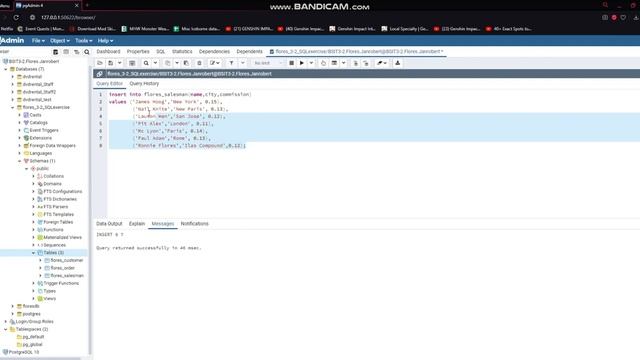
Task: Click the pgAdmin 4 browser tab
Action: (x=47, y=6)
